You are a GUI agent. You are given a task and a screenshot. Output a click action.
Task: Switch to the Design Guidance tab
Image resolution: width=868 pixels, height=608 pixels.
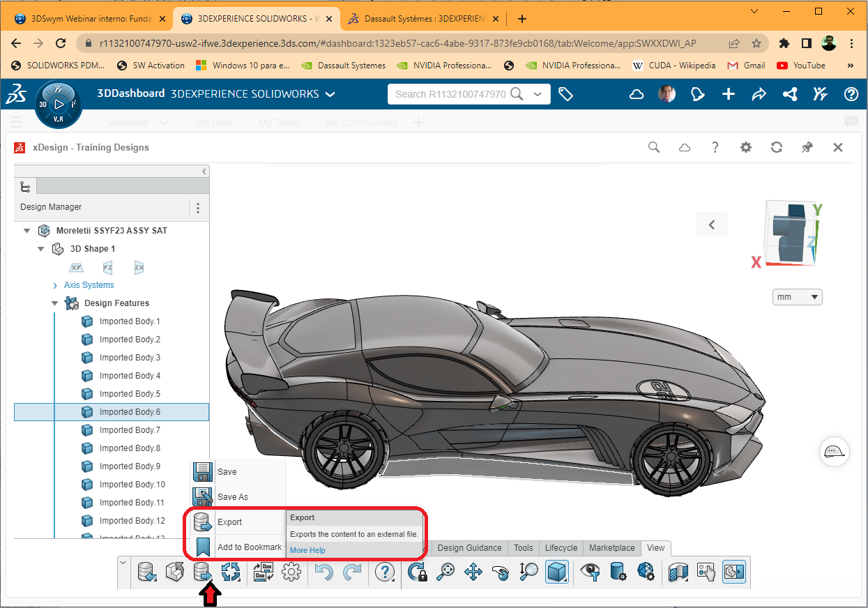(x=469, y=548)
